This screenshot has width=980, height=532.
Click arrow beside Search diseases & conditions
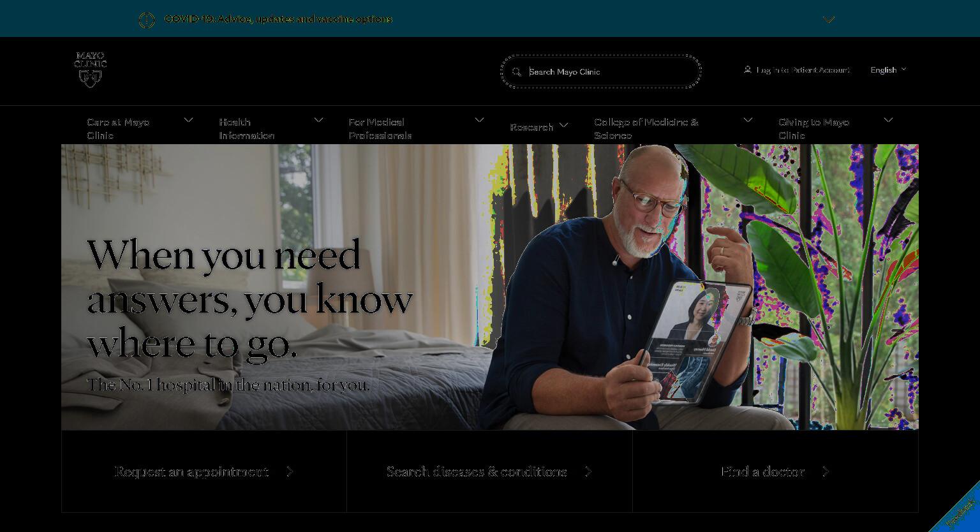click(x=588, y=471)
